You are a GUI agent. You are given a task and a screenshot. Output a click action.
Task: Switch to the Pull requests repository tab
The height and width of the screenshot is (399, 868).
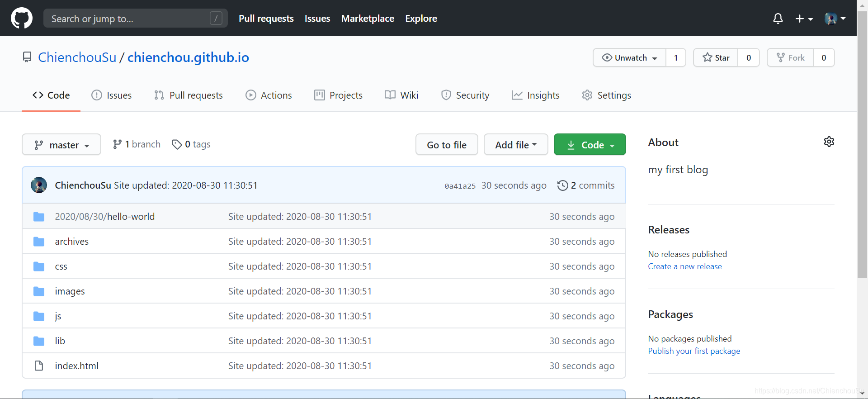(x=189, y=95)
